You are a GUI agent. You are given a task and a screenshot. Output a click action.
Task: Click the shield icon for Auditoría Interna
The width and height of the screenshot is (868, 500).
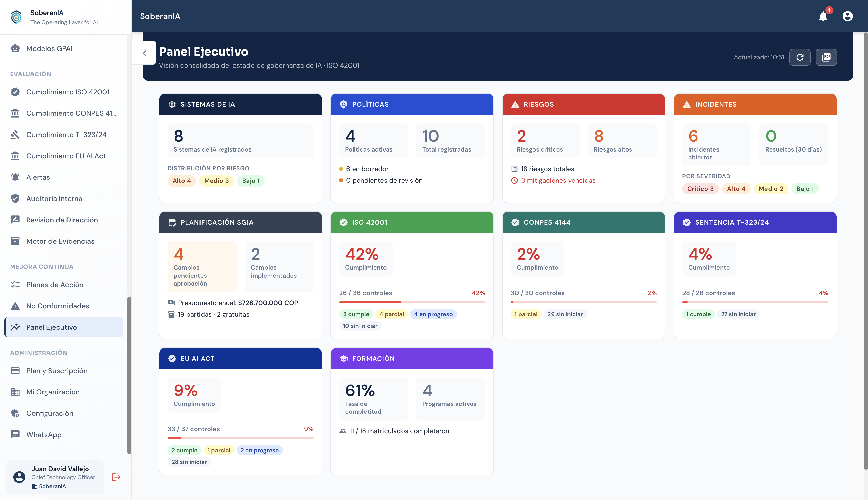click(x=15, y=198)
